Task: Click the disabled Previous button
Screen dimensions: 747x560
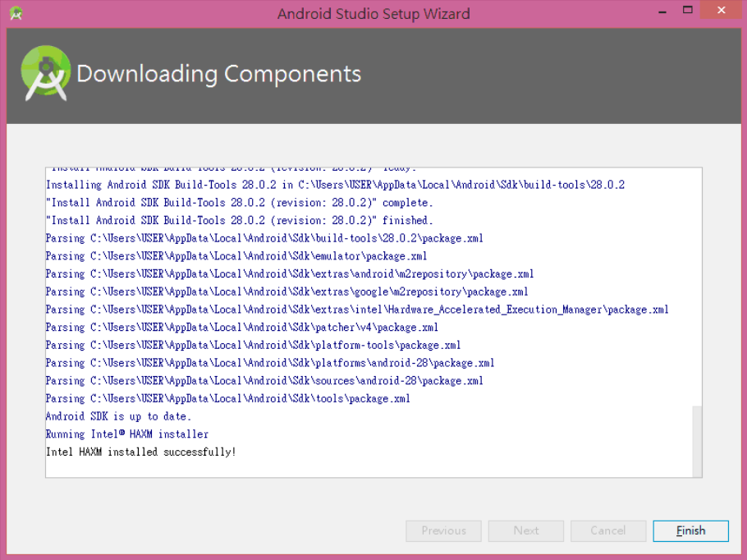Action: click(443, 530)
